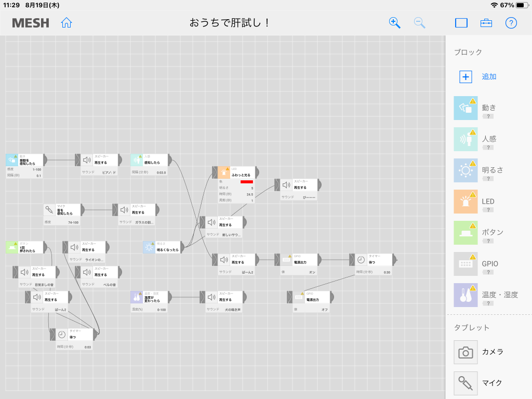Click the ブロック section heading
532x399 pixels.
468,52
